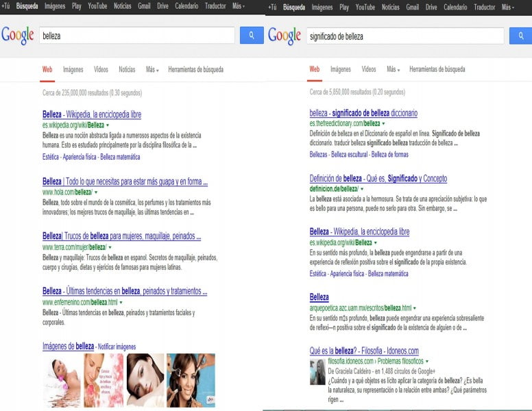Click Calendario in the right top black bar
Screen dimensions: 532x411
coord(455,7)
